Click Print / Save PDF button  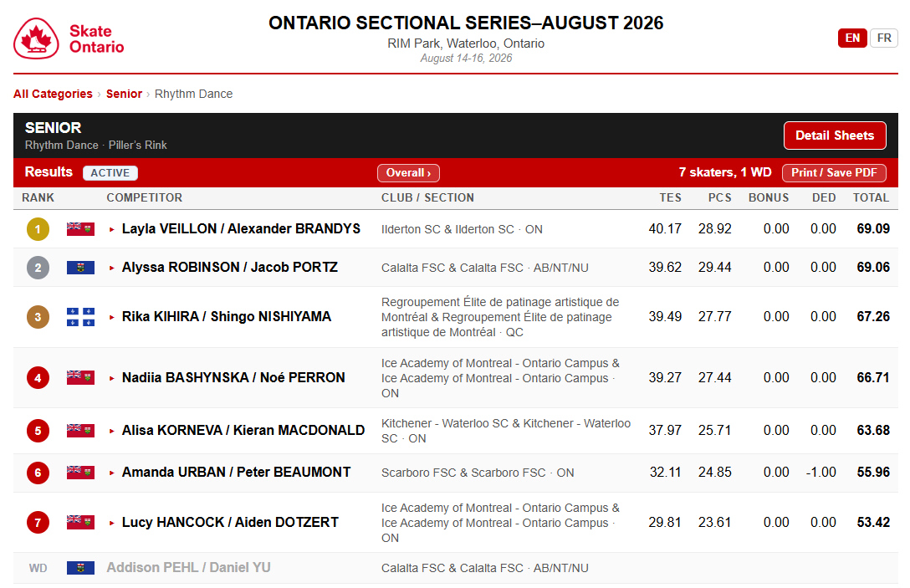coord(834,173)
